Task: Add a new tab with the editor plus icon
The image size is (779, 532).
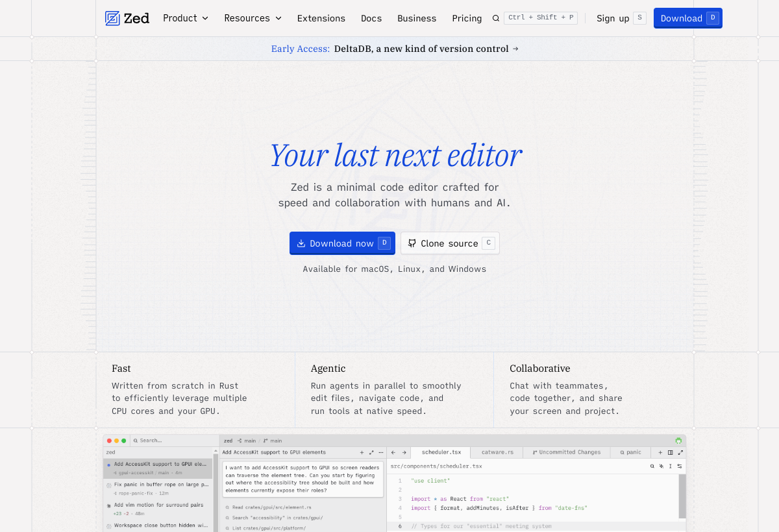Action: (660, 452)
